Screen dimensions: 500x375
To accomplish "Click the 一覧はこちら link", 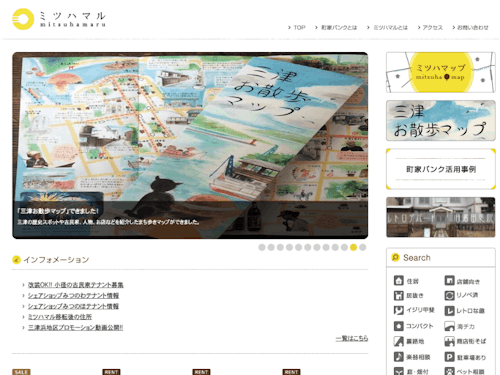I will 352,338.
